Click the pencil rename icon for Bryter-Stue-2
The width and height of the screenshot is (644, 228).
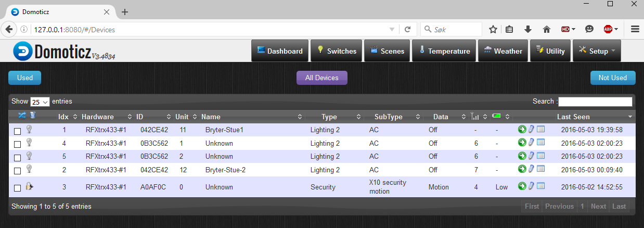531,169
